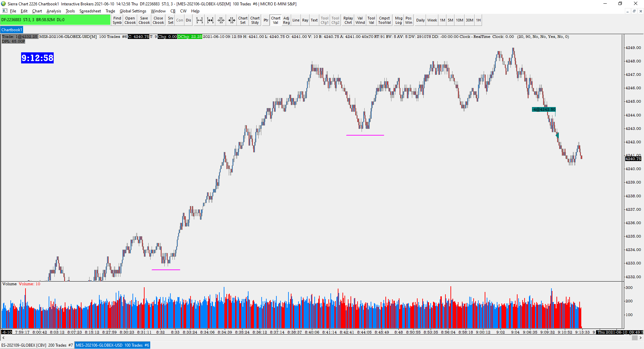
Task: Click the chartbook document icon left of File
Action: click(5, 11)
